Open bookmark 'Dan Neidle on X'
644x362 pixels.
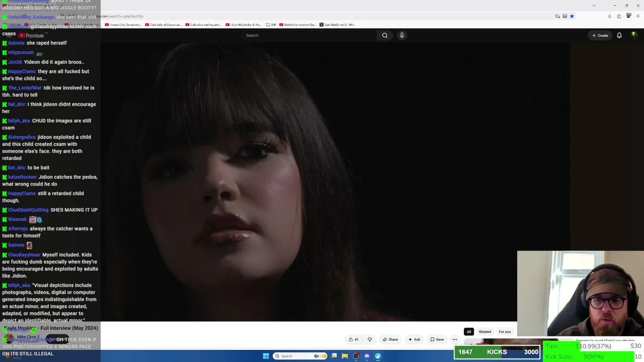pyautogui.click(x=337, y=25)
